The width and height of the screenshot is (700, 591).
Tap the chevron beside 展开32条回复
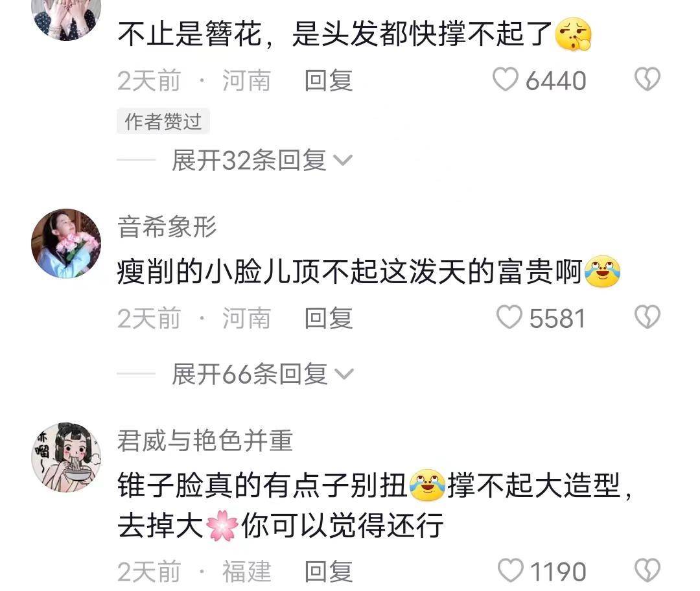pos(344,160)
